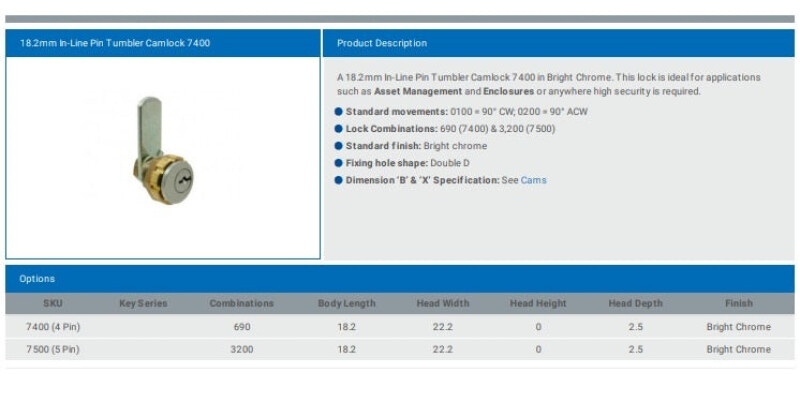Click the Asset Management bold text
The image size is (800, 400).
coord(418,91)
